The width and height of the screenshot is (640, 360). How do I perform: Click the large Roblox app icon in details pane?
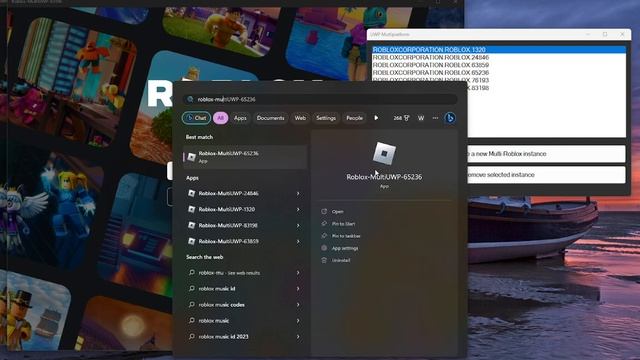pyautogui.click(x=384, y=153)
